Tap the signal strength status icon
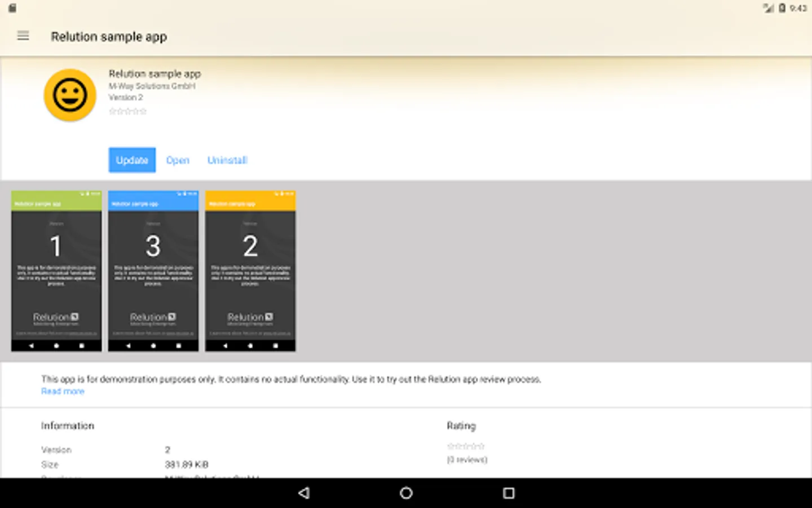The height and width of the screenshot is (508, 812). pyautogui.click(x=768, y=8)
